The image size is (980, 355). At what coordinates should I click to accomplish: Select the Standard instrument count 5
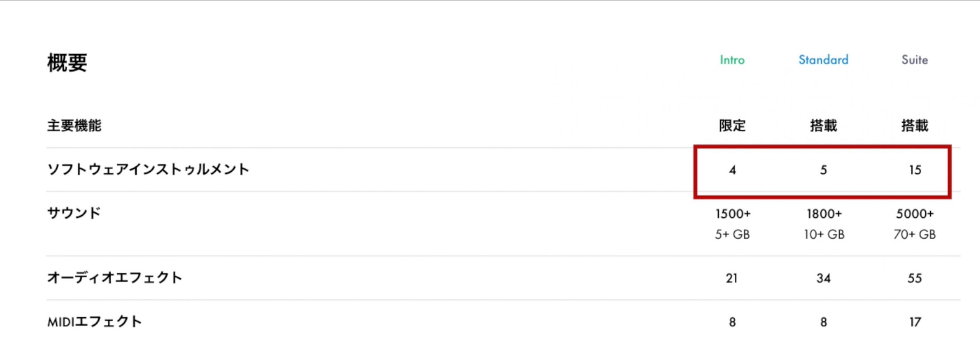[823, 170]
